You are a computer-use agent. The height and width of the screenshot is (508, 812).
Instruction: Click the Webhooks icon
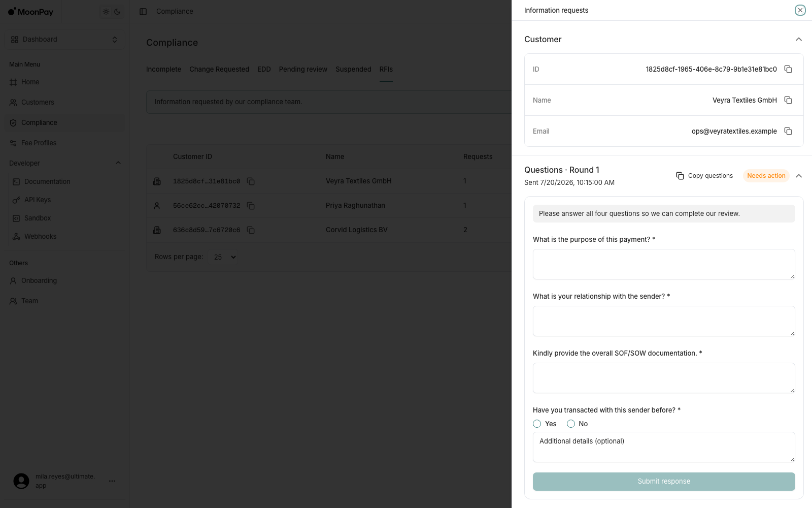16,236
